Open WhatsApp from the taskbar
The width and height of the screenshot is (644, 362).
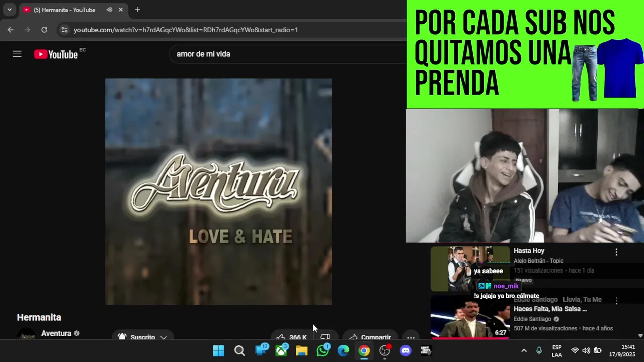pyautogui.click(x=323, y=351)
